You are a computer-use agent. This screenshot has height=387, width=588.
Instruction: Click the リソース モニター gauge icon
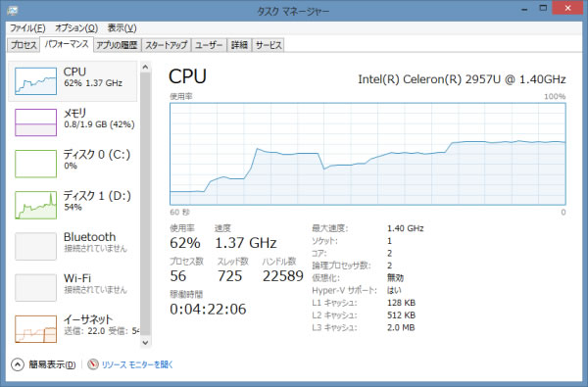(93, 364)
